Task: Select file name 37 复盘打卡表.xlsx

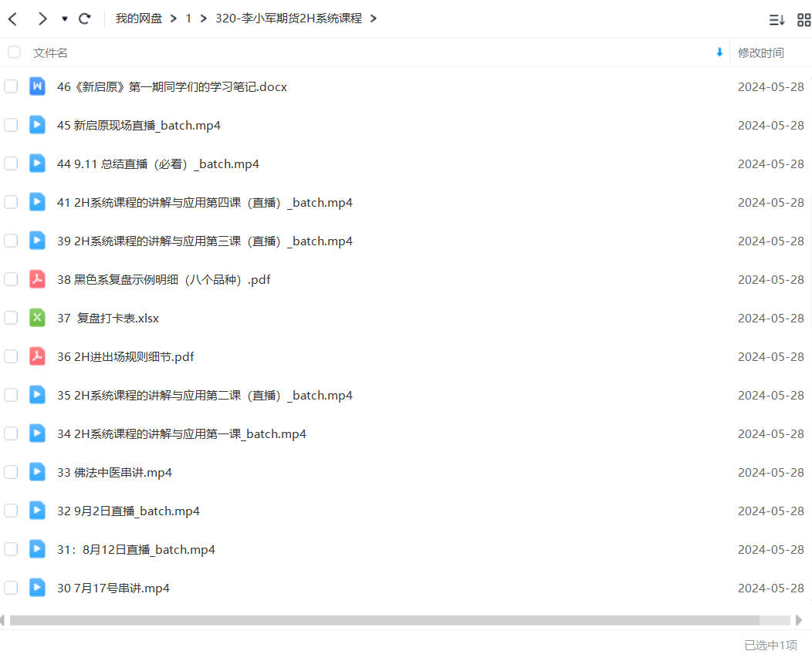Action: click(x=108, y=319)
